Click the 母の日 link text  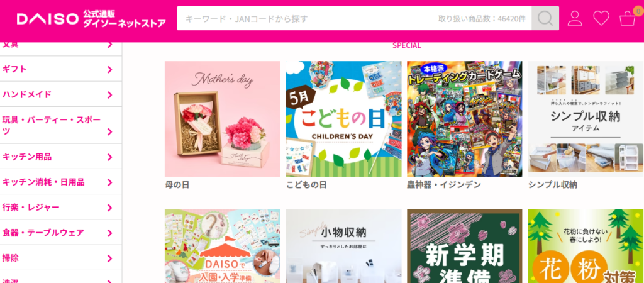177,185
